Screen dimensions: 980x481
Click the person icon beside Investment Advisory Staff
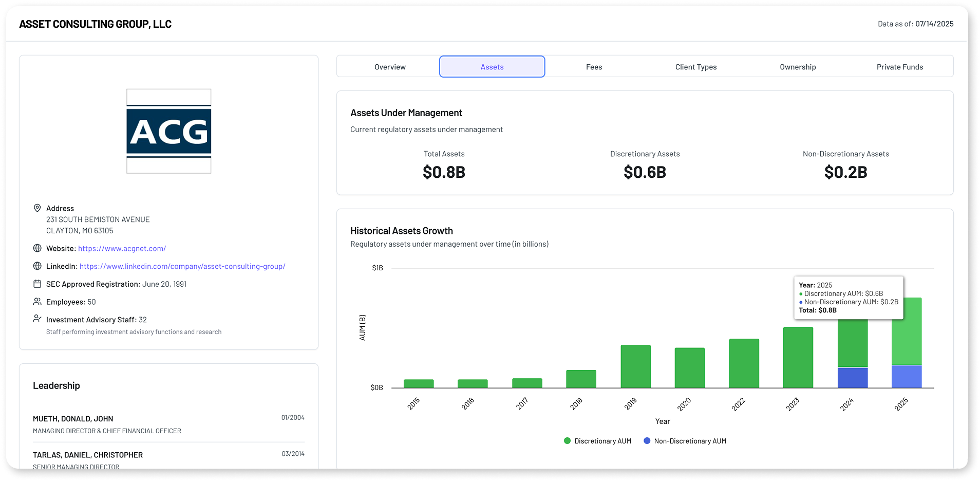click(37, 319)
